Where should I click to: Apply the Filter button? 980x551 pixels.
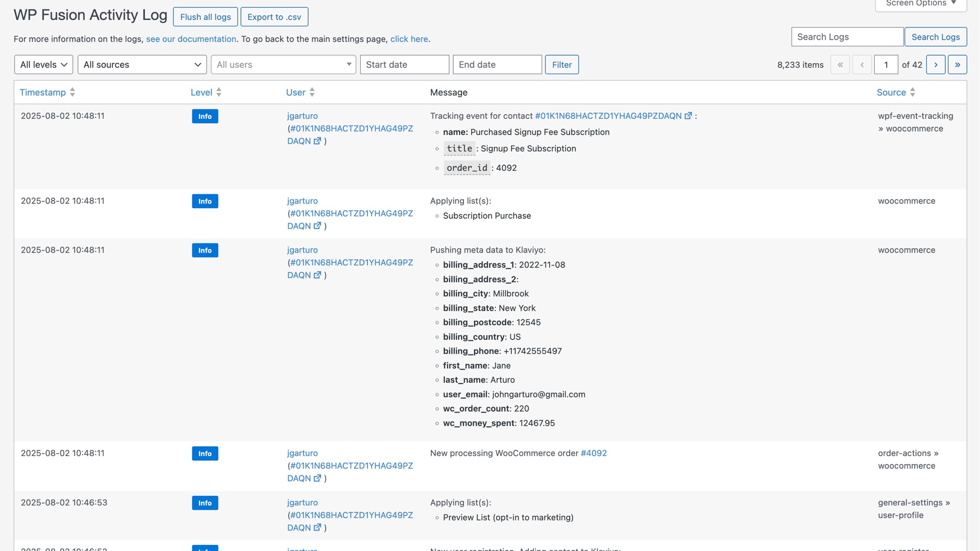(561, 65)
